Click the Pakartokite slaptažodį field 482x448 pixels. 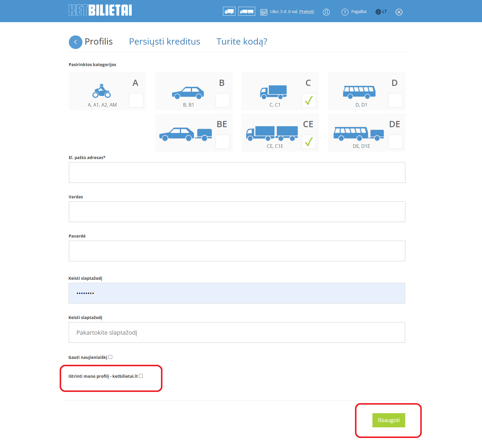pos(237,333)
